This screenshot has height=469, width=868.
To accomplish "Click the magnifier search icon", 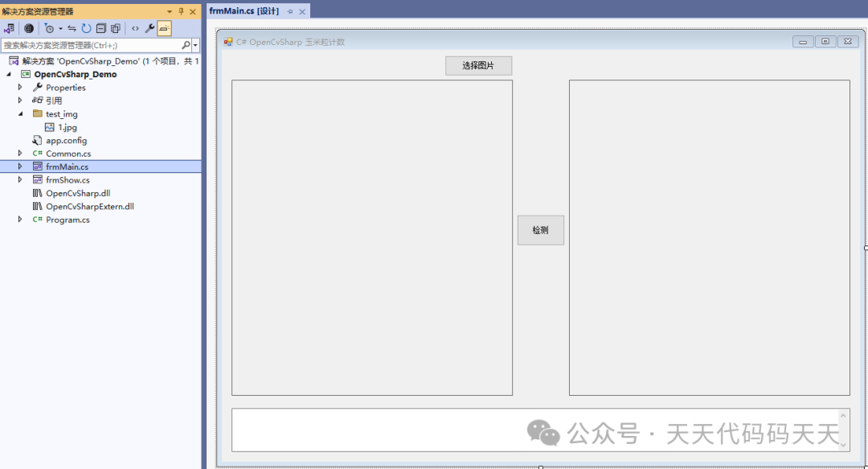I will (x=186, y=46).
